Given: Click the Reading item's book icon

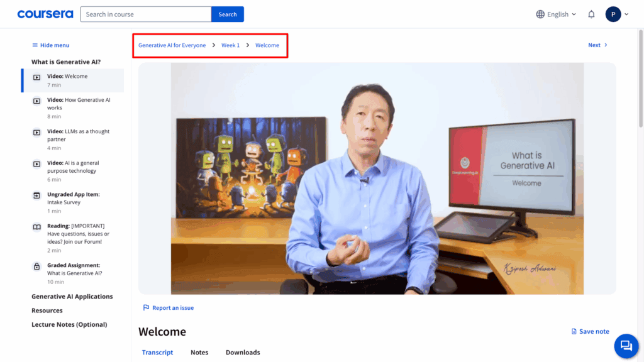Looking at the screenshot, I should [36, 226].
